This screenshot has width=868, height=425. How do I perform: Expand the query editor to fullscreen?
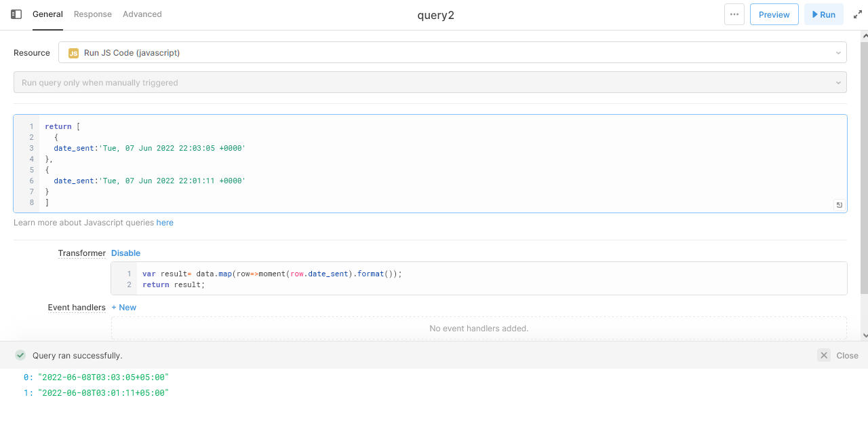(x=857, y=14)
